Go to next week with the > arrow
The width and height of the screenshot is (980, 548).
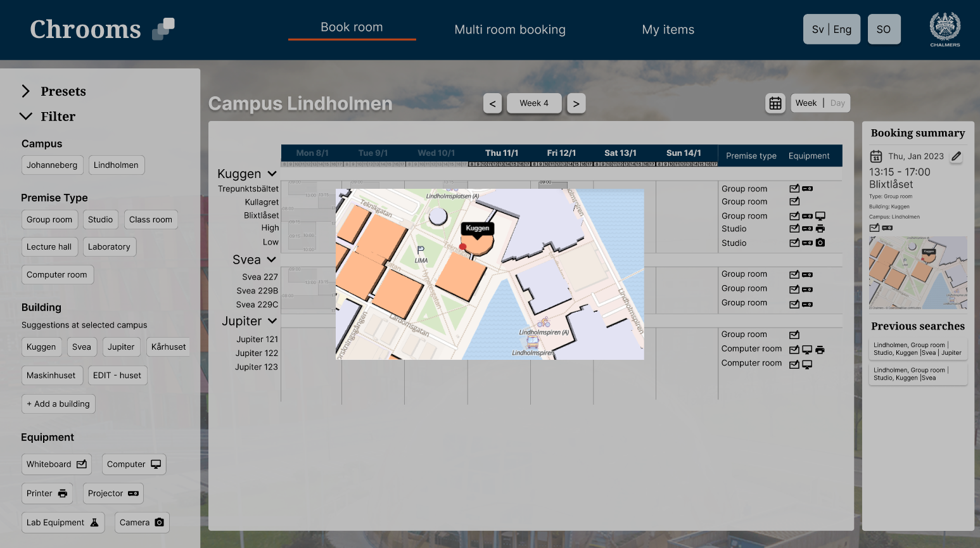(x=576, y=104)
